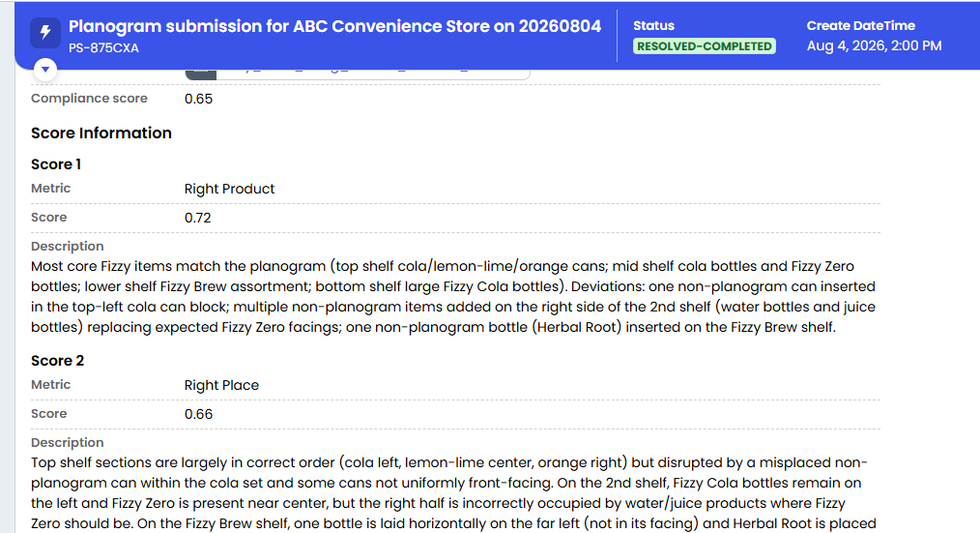Click the Score 2 description paragraph
This screenshot has width=980, height=533.
pos(454,493)
